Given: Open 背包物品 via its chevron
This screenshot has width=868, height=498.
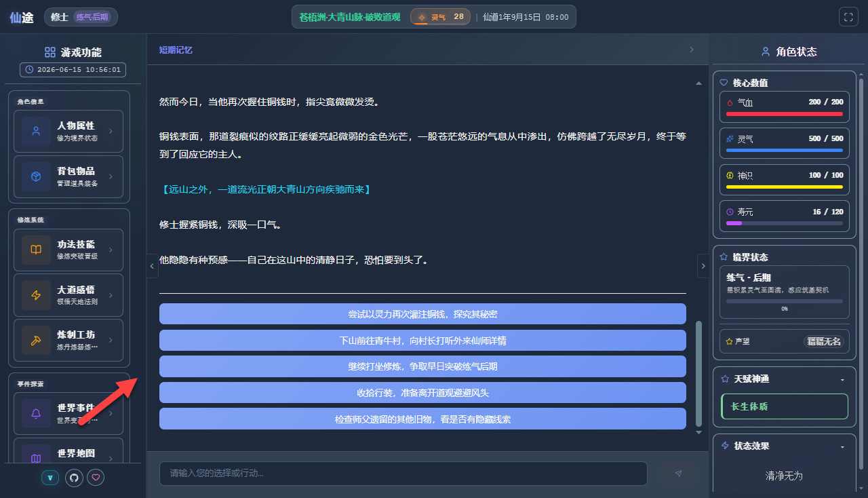Looking at the screenshot, I should click(111, 177).
